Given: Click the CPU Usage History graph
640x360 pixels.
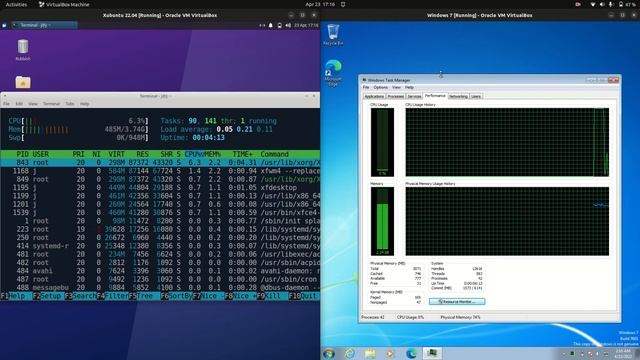Looking at the screenshot, I should coord(507,142).
